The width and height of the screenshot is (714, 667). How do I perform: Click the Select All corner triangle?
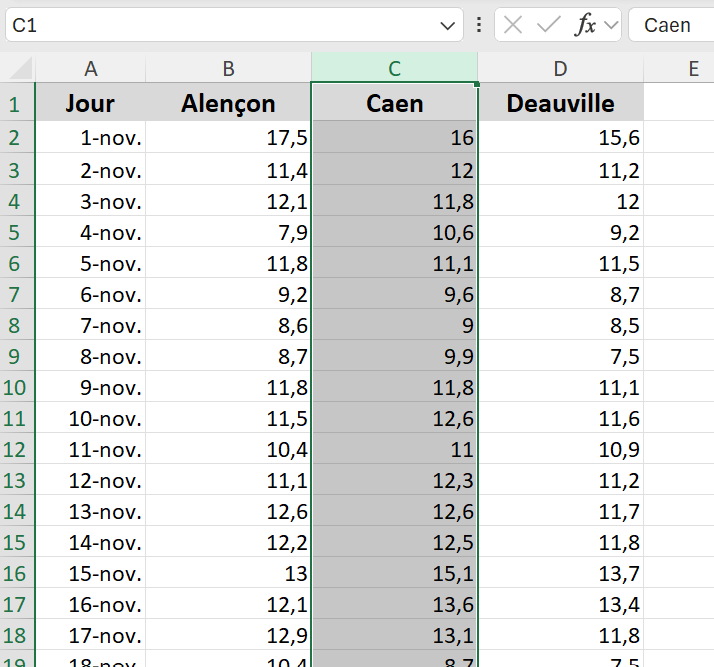coord(19,69)
